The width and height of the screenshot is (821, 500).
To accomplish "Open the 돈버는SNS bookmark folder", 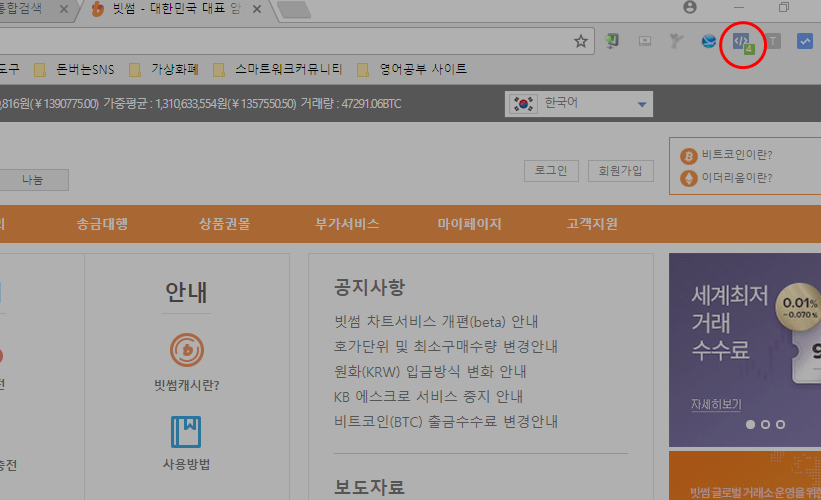I will click(74, 69).
